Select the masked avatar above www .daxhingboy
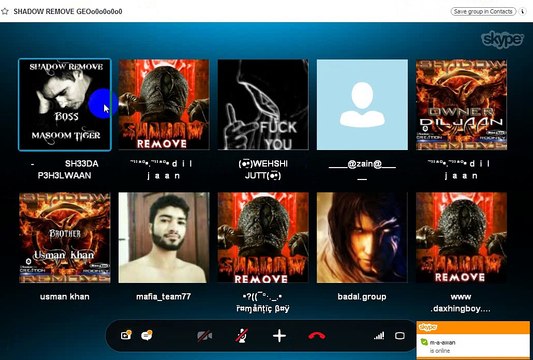This screenshot has height=360, width=533. click(x=462, y=238)
